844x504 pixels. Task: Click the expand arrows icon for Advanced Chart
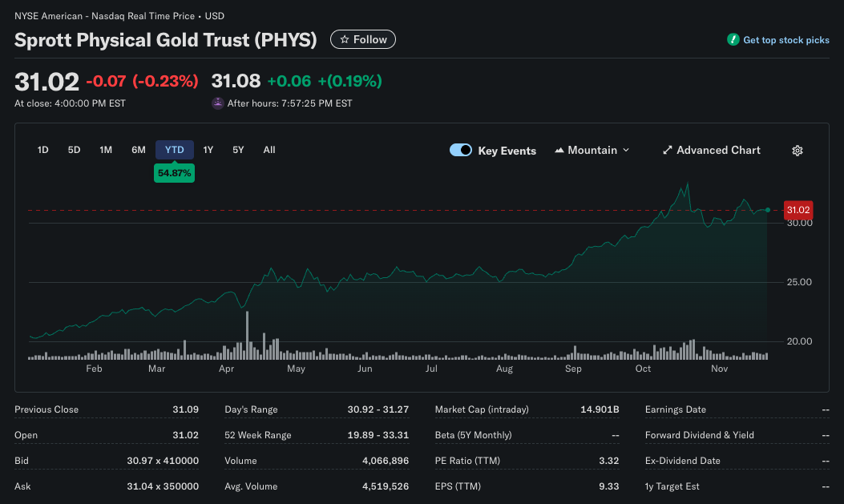(667, 151)
